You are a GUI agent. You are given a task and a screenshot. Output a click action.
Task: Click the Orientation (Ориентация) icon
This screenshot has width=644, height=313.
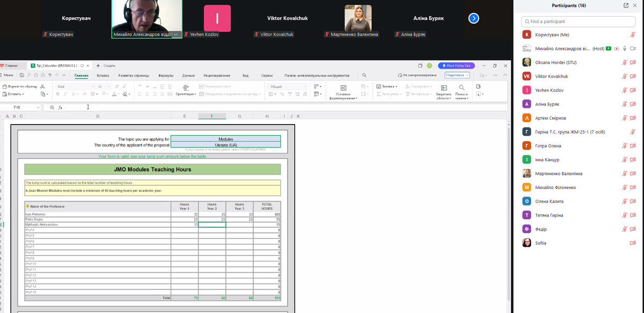click(x=186, y=88)
